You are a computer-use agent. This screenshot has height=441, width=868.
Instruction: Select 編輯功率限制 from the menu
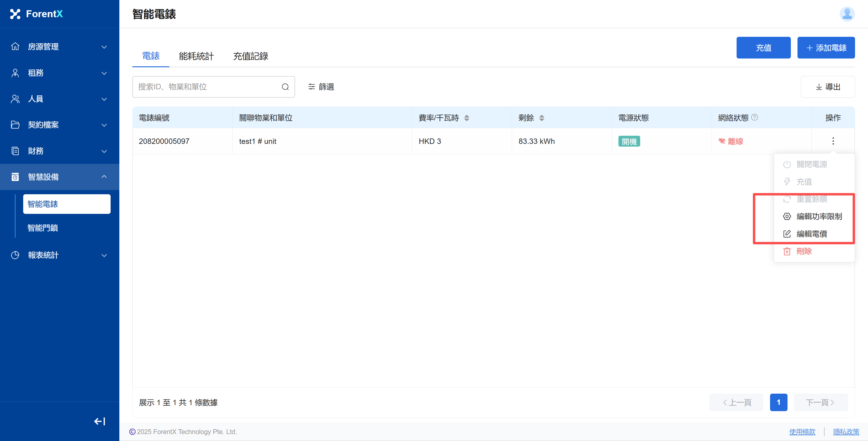pyautogui.click(x=819, y=217)
